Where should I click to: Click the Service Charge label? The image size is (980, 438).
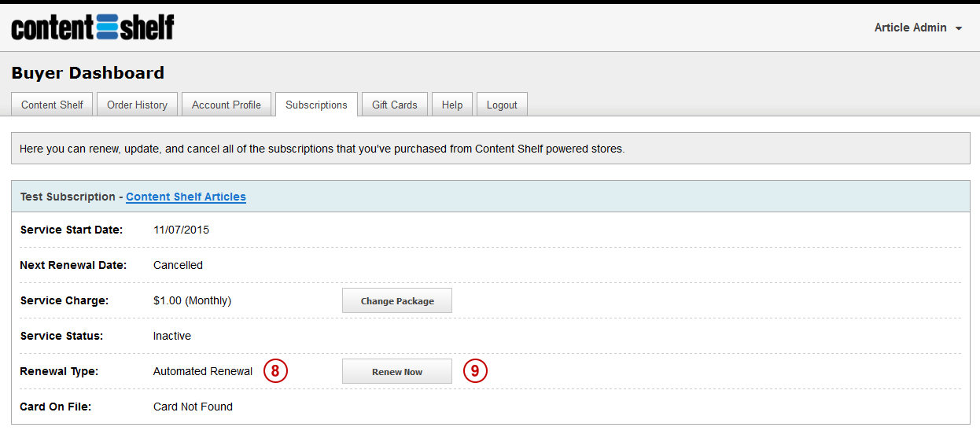64,300
